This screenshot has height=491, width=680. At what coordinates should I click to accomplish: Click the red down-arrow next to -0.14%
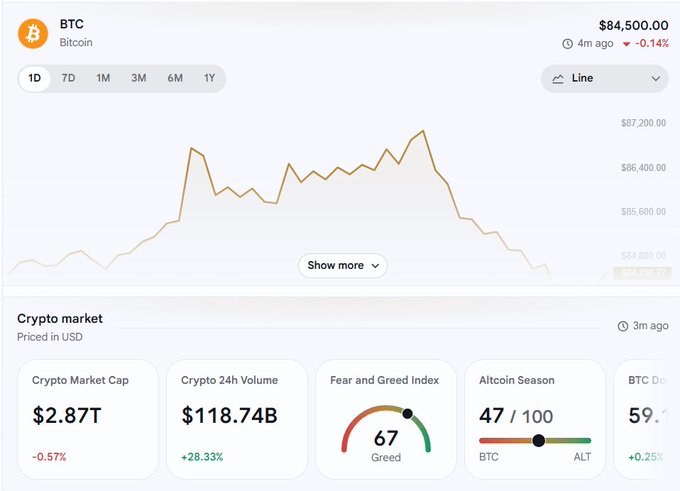[626, 44]
